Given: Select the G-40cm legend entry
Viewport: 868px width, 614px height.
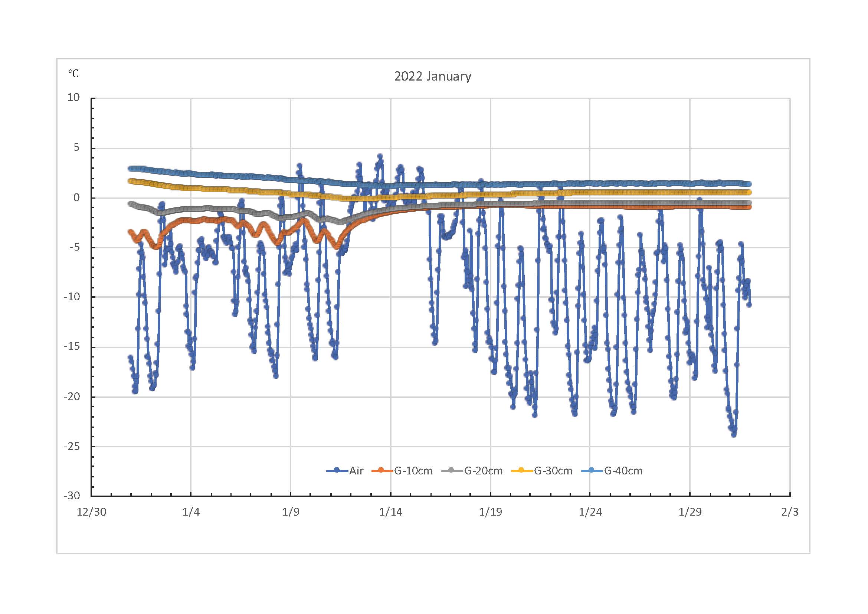Looking at the screenshot, I should pos(612,471).
